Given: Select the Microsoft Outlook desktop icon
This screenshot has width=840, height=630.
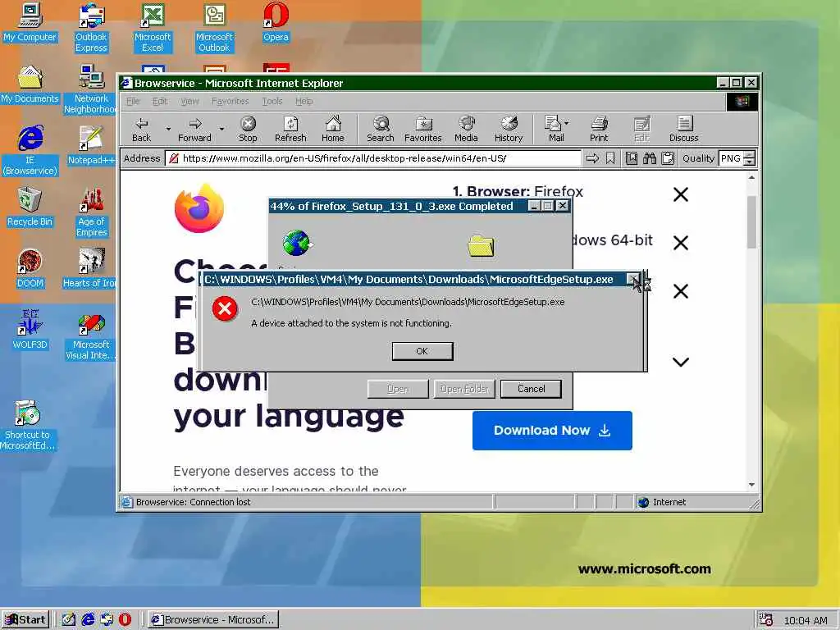Looking at the screenshot, I should [x=214, y=28].
